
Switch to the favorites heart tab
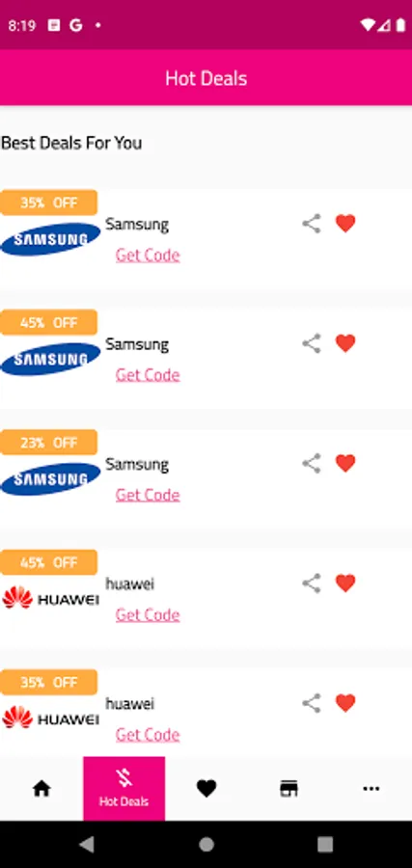pos(206,788)
